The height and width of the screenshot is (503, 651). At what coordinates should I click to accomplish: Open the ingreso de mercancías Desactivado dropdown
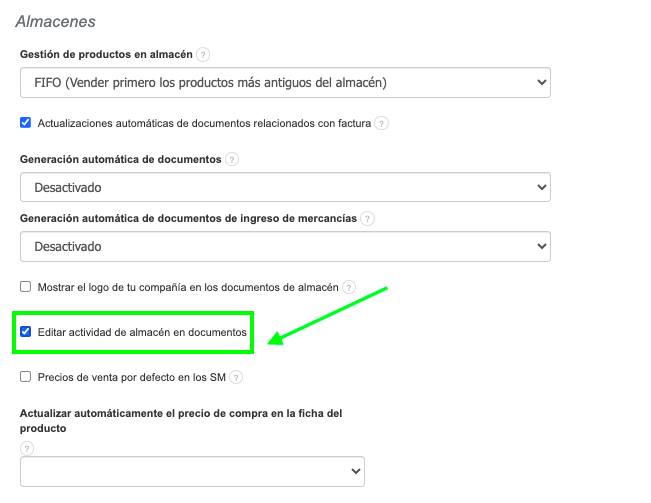[285, 246]
